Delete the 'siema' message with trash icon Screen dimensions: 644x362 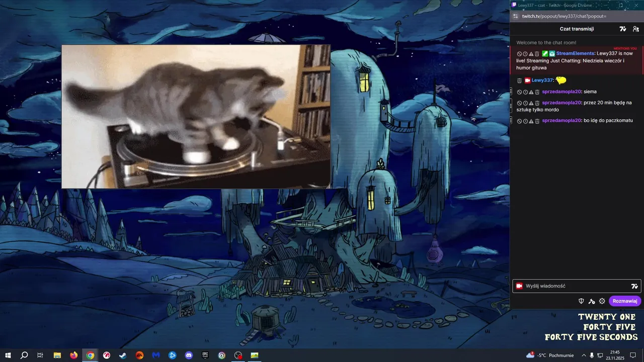click(537, 92)
